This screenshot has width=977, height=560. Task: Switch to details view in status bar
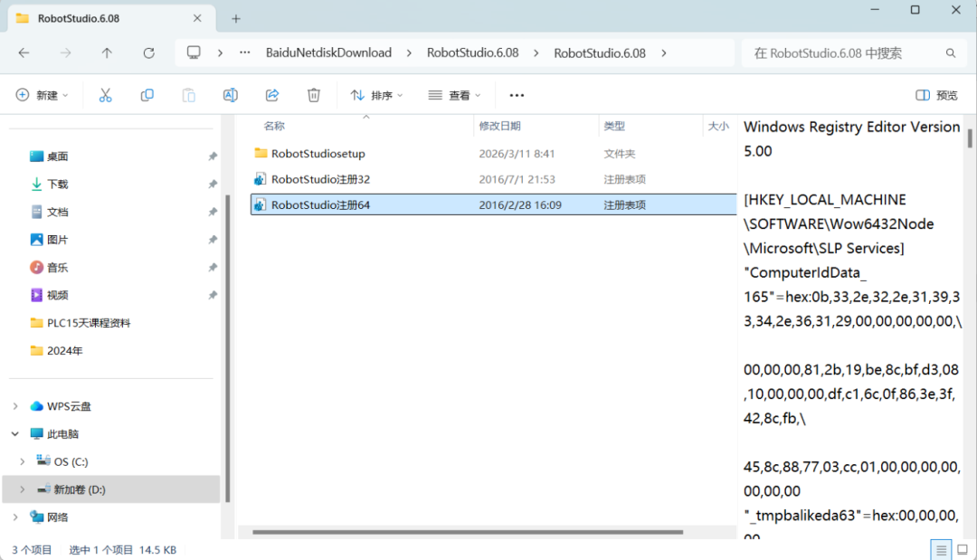(x=942, y=550)
